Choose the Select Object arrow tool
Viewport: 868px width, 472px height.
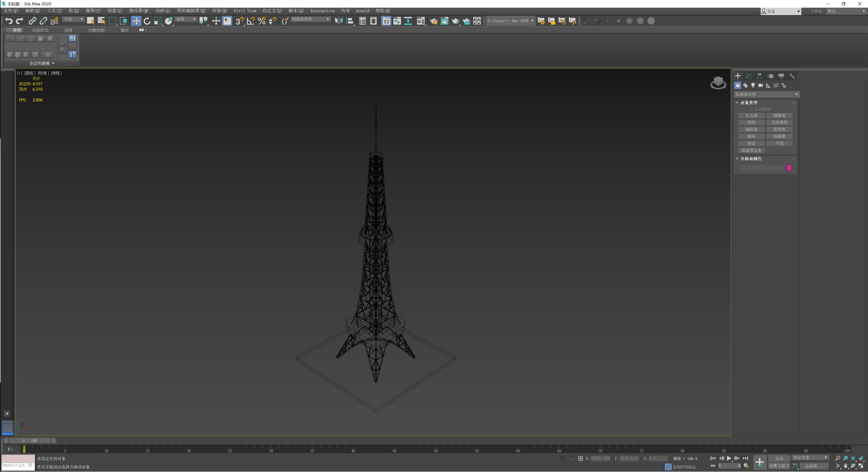coord(90,21)
